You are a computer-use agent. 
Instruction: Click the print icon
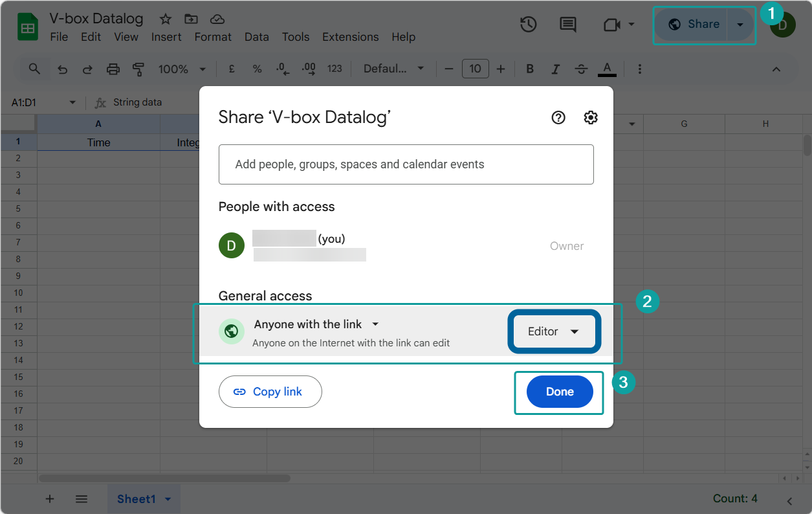coord(113,69)
